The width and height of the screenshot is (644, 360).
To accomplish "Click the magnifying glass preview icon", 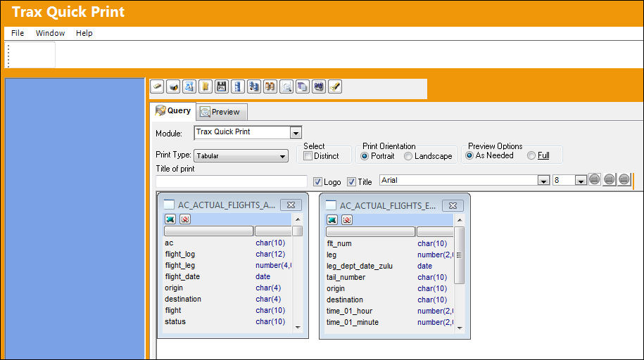I will click(286, 87).
